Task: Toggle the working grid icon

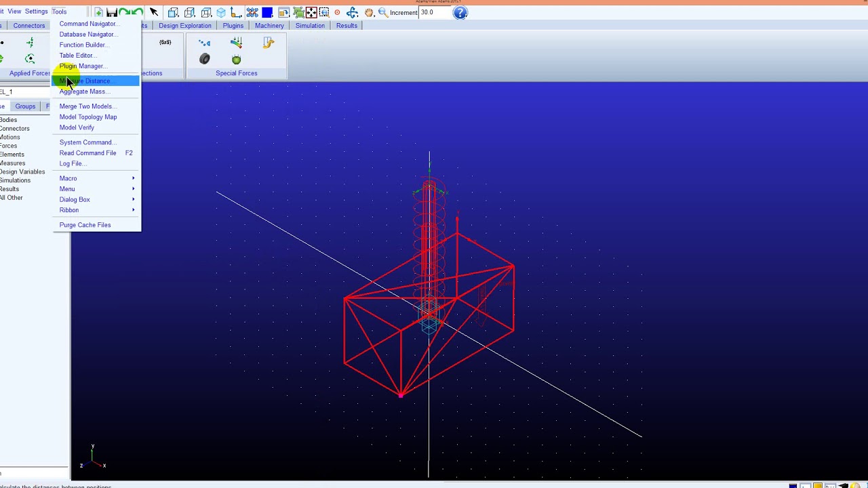Action: [x=252, y=12]
